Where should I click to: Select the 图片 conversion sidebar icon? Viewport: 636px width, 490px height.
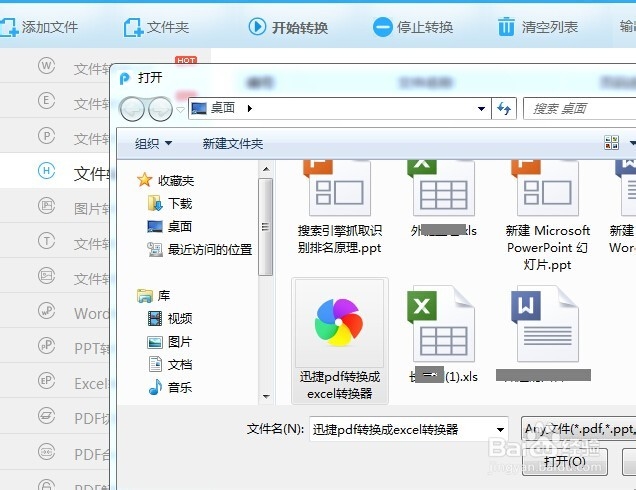(46, 206)
